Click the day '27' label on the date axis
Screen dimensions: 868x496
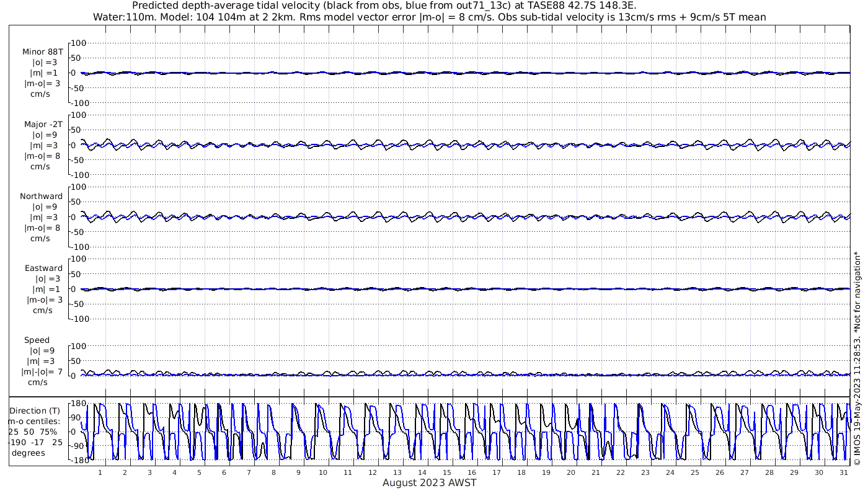coord(744,472)
